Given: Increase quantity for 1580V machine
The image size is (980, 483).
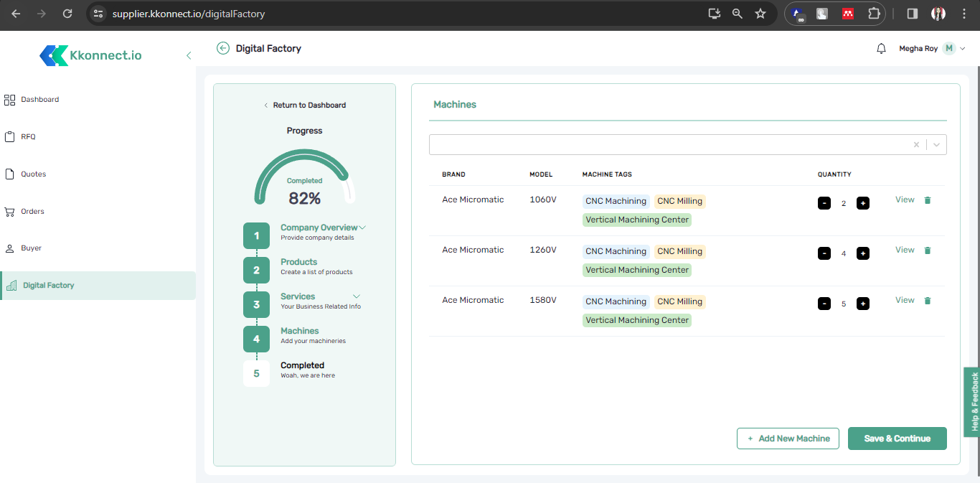Looking at the screenshot, I should 863,304.
